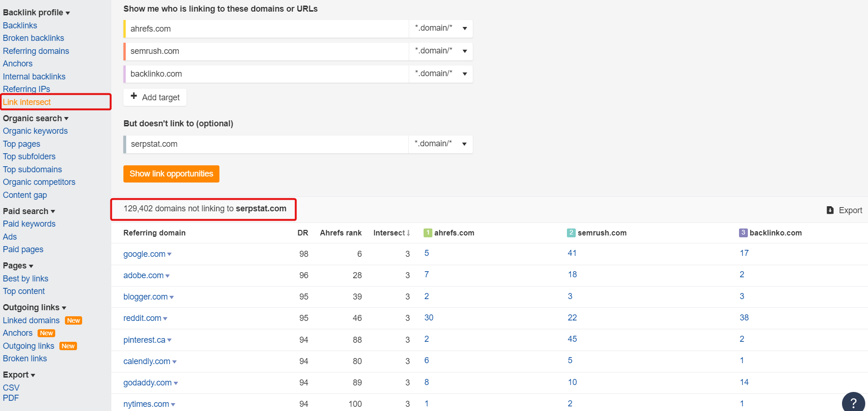The width and height of the screenshot is (868, 411).
Task: Open Paid keywords report
Action: [x=29, y=224]
